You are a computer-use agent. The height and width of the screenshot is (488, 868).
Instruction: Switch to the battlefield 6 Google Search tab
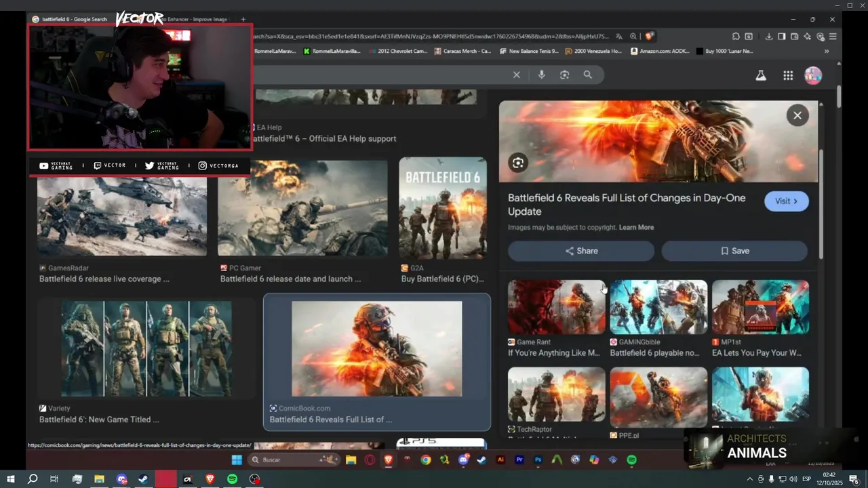71,19
